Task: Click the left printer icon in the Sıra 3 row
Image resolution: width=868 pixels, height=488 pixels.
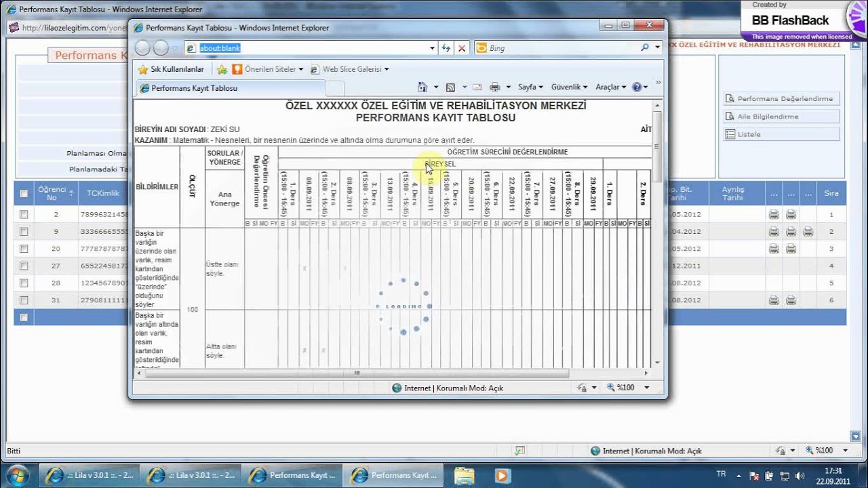Action: click(x=774, y=249)
